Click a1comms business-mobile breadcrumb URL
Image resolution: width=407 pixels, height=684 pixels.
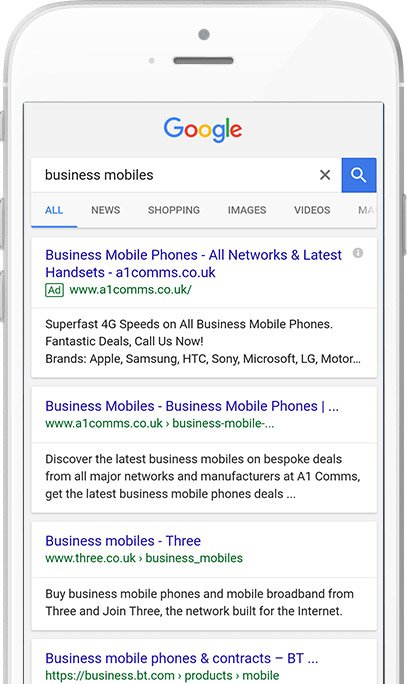[x=160, y=424]
